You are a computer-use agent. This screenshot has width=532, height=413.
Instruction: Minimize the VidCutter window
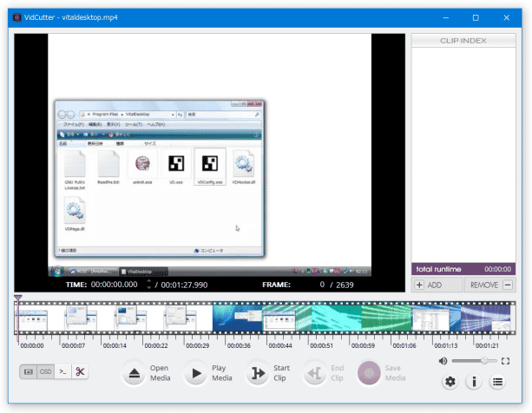point(446,17)
